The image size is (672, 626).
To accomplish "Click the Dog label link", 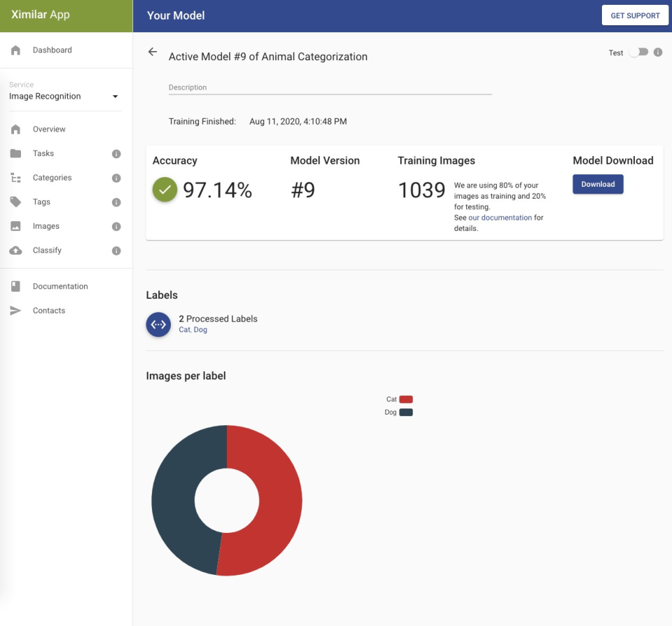I will (200, 329).
